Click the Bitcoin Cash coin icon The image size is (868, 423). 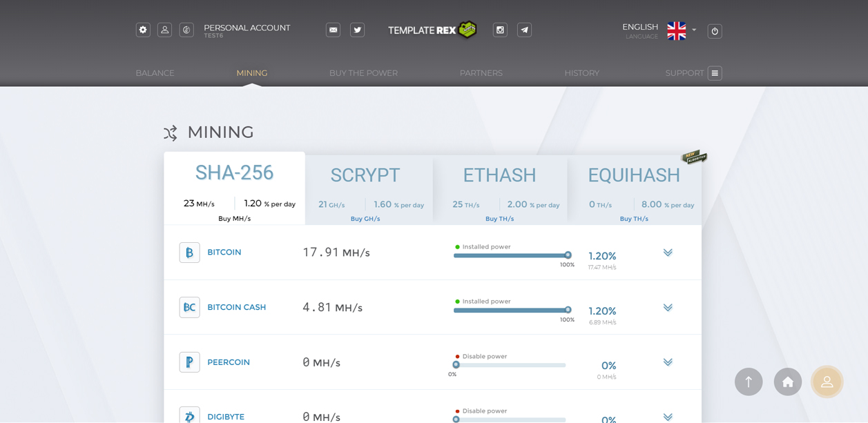coord(189,307)
